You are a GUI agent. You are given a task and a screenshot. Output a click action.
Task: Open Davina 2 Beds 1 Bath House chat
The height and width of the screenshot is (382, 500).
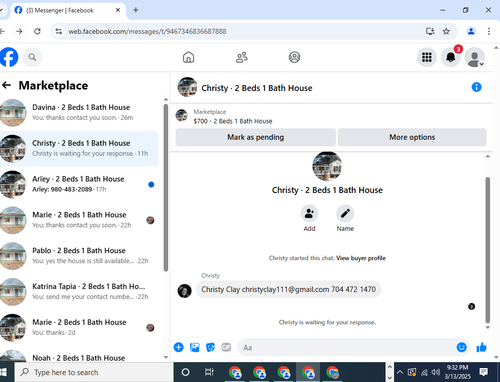79,113
